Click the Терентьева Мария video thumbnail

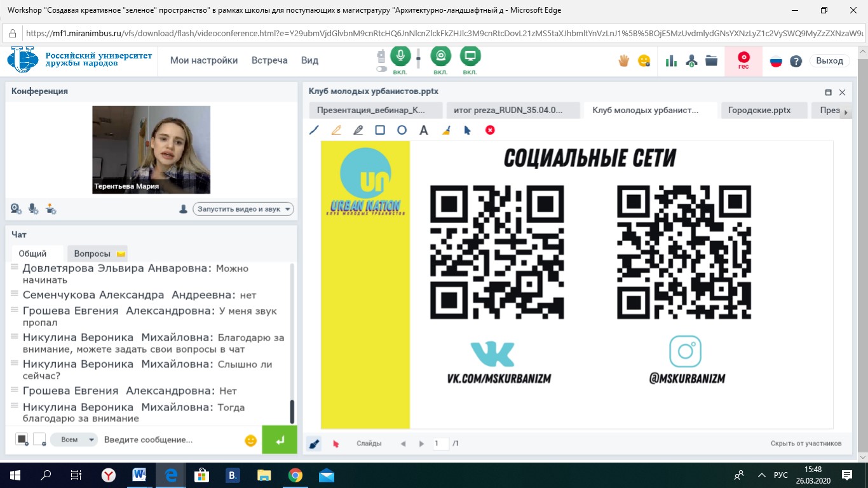pos(151,149)
